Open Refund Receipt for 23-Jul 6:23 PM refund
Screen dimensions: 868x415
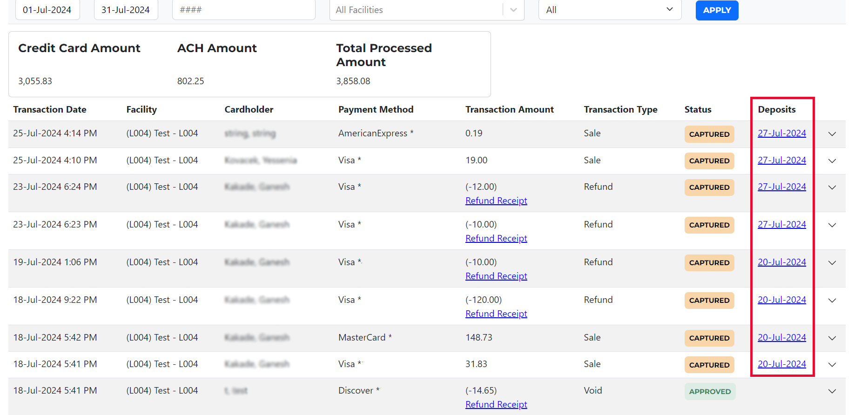(496, 239)
